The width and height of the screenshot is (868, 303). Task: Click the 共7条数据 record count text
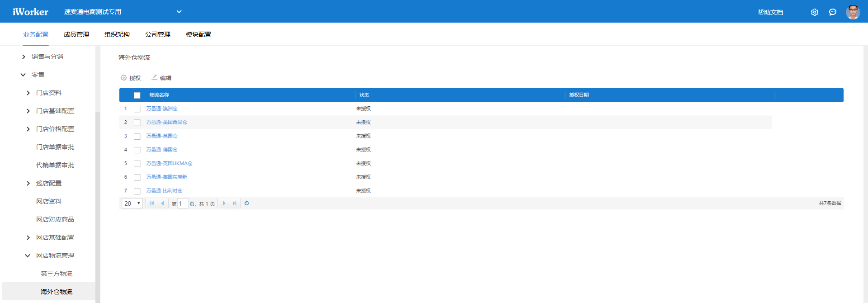830,204
